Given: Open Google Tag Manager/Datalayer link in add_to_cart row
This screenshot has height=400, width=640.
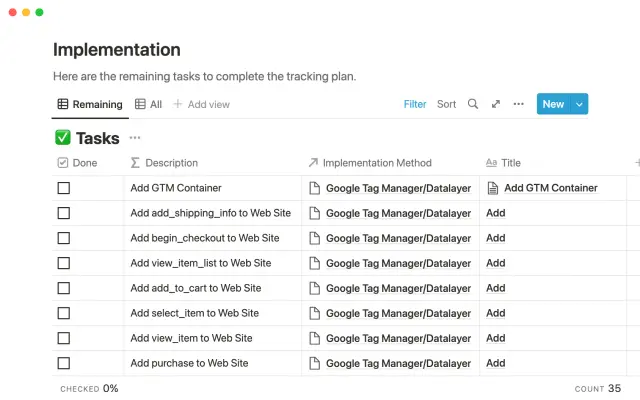Looking at the screenshot, I should point(398,289).
